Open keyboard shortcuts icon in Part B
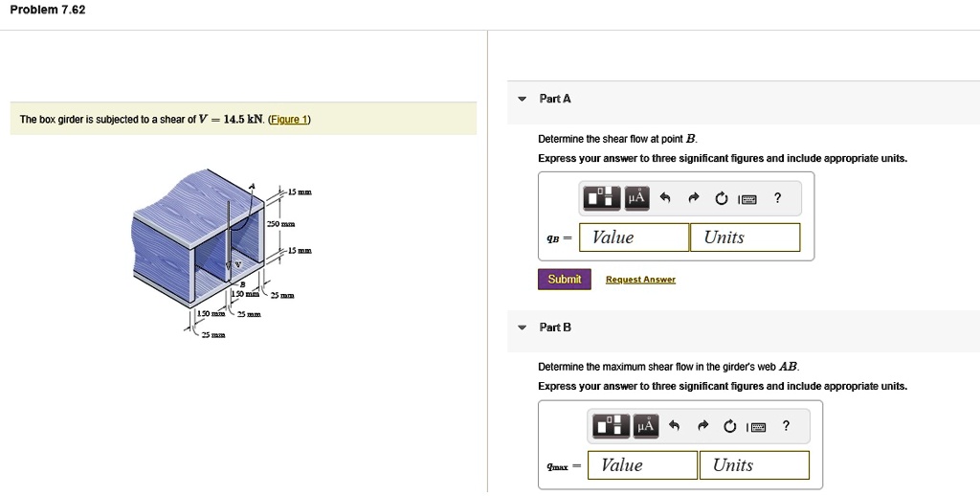The image size is (980, 496). [x=756, y=428]
